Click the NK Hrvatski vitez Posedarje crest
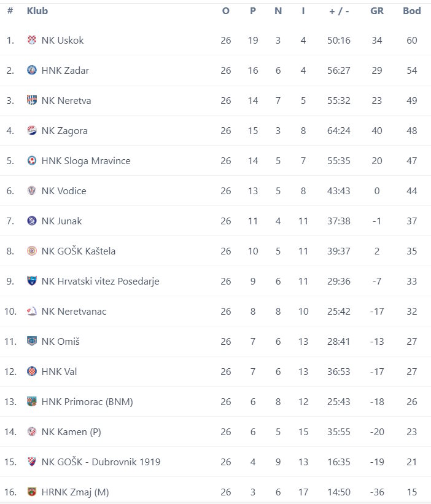Screen dimensions: 431x504 coord(31,281)
